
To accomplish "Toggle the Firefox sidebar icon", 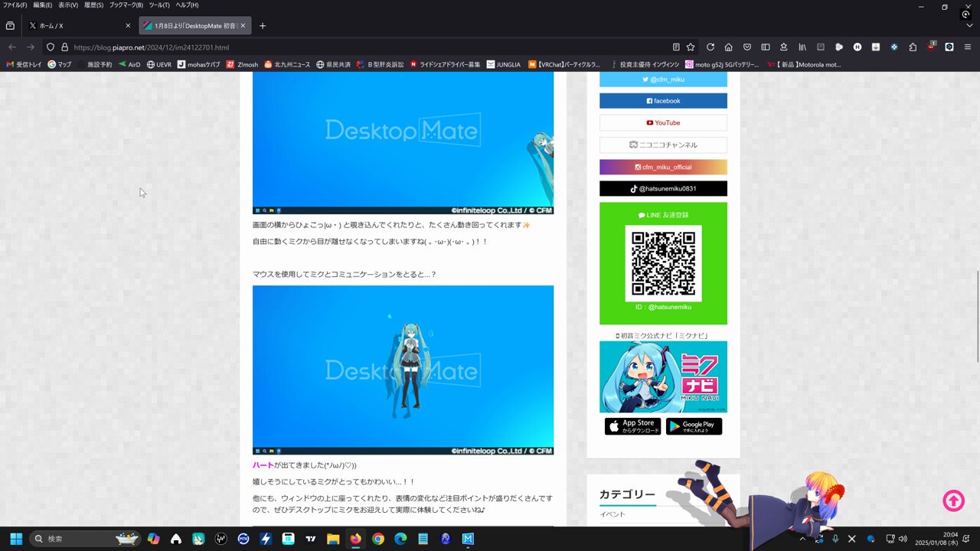I will 765,47.
